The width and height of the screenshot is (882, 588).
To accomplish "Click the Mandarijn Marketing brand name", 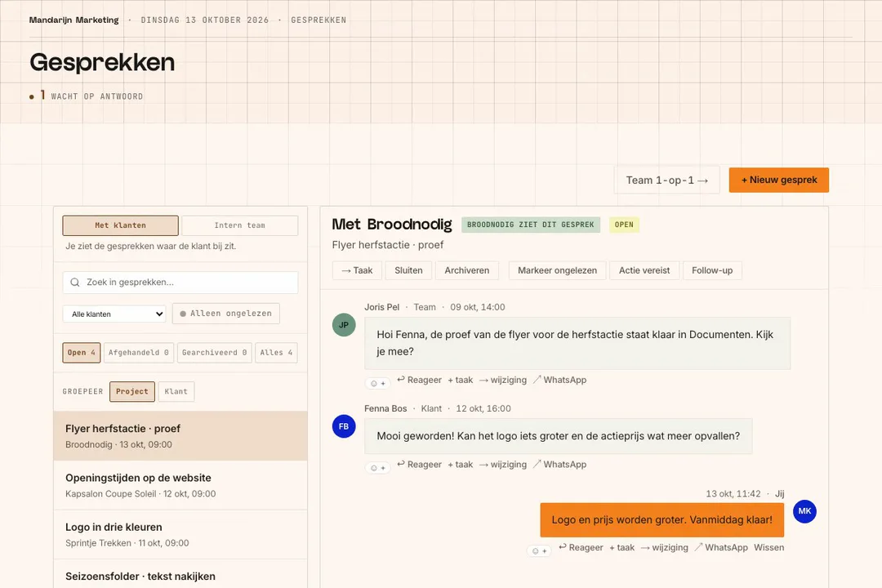I will click(x=73, y=20).
